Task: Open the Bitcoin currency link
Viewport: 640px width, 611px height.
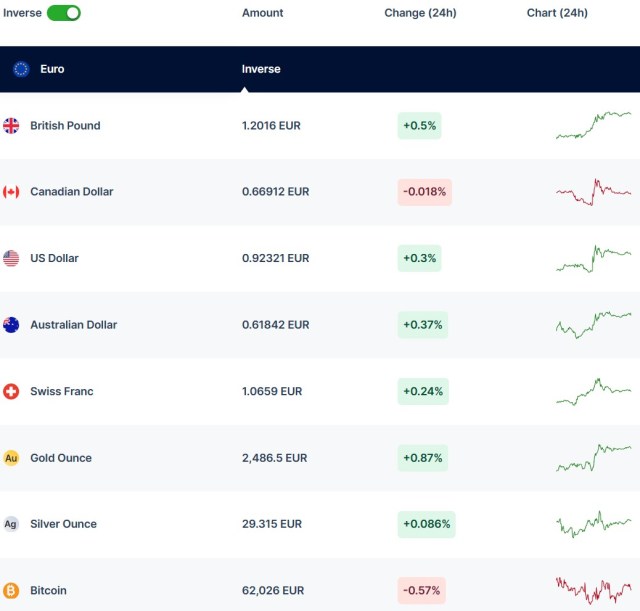Action: [x=48, y=591]
